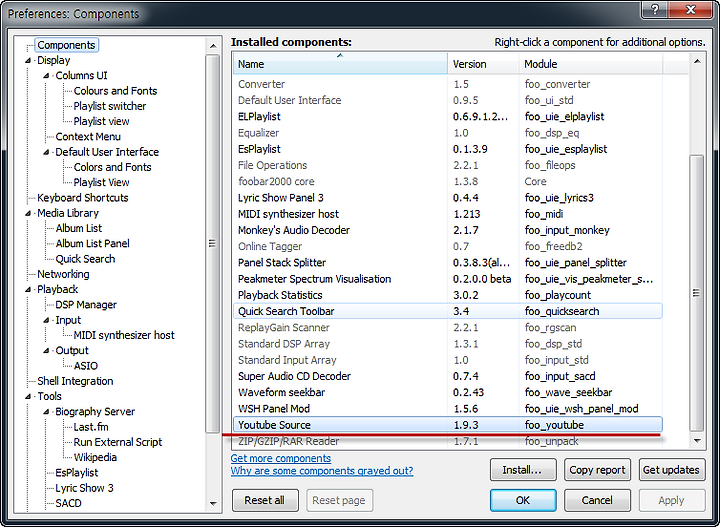Image resolution: width=720 pixels, height=527 pixels.
Task: Click component list scroll-up arrow
Action: pyautogui.click(x=697, y=62)
